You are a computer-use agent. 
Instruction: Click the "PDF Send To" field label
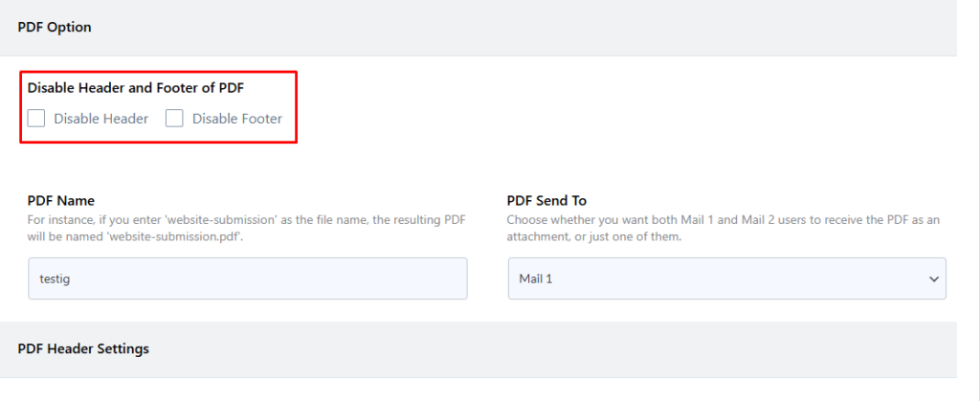point(546,201)
